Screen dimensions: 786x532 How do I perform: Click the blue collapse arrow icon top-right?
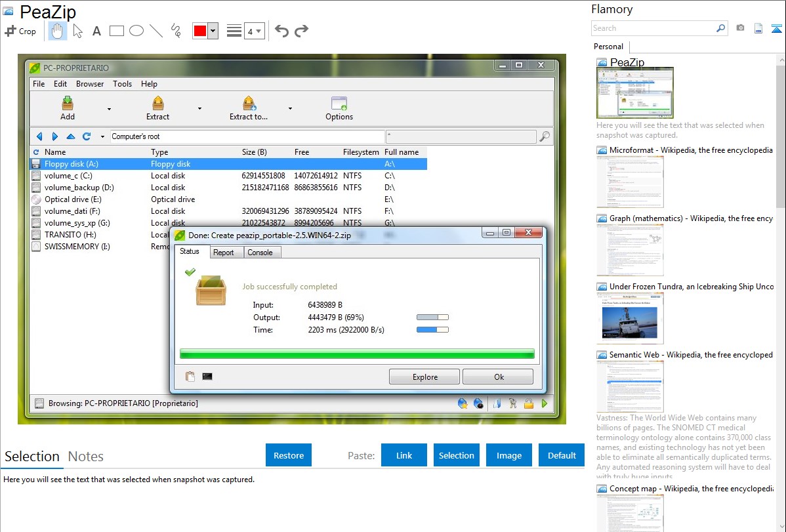click(776, 28)
